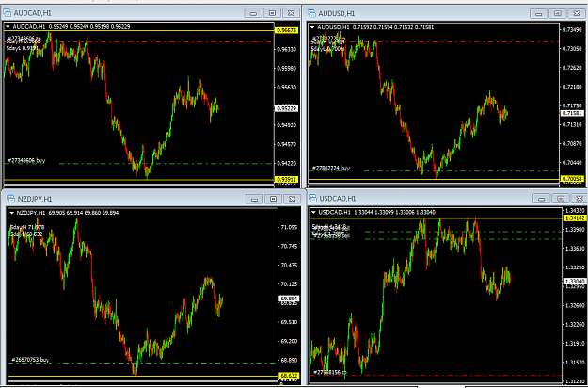The height and width of the screenshot is (388, 588).
Task: Restore the AUDUSD,H1 chart window
Action: coord(558,13)
